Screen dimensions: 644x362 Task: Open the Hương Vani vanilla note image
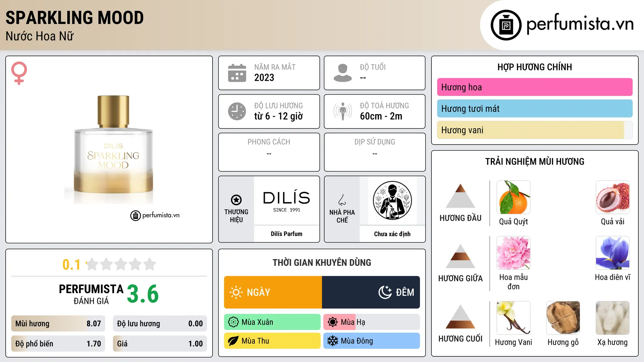click(x=514, y=318)
